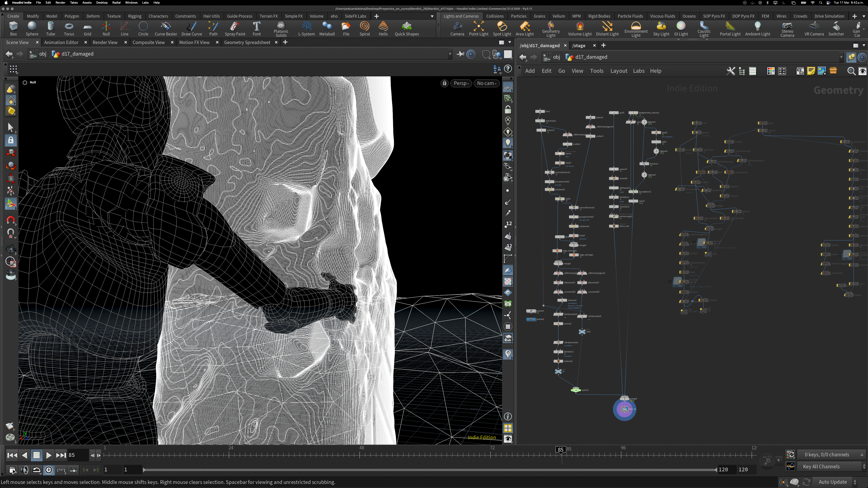
Task: Open the Persp viewport dropdown
Action: (461, 83)
